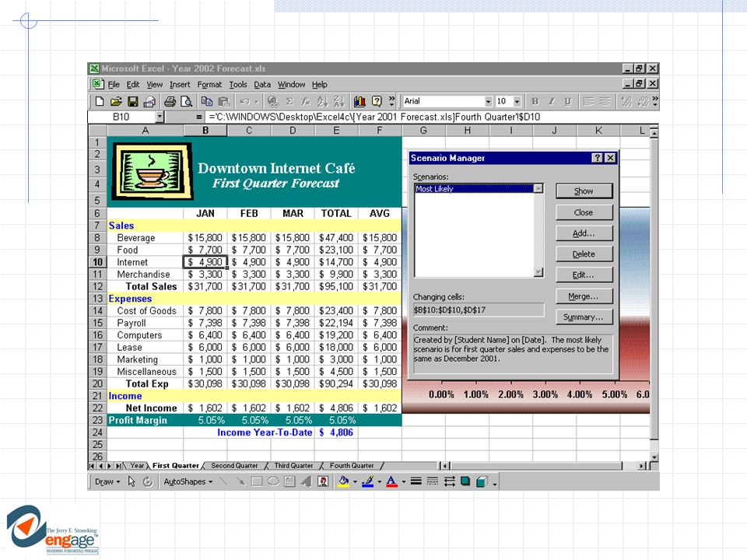Click the Shadow icon in Drawing toolbar
This screenshot has width=747, height=560.
coord(465,481)
